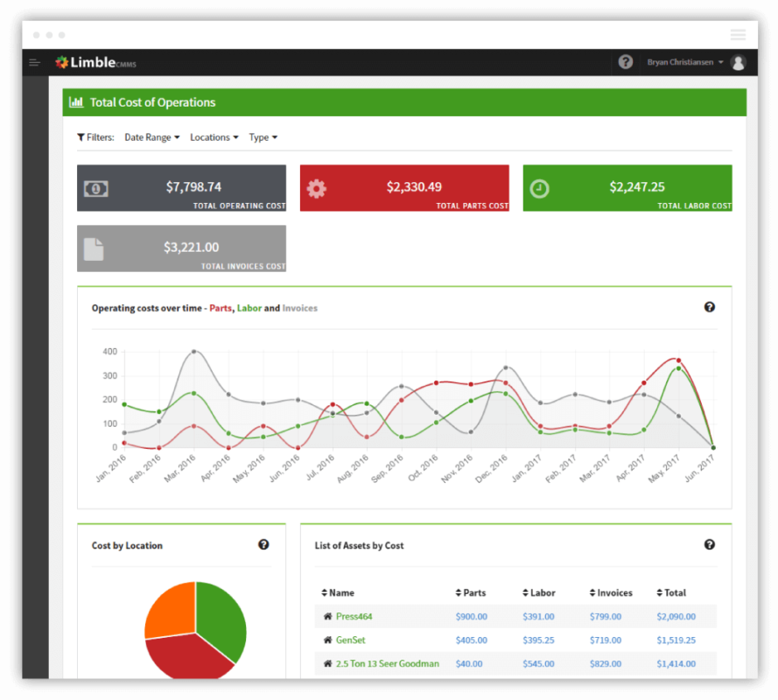The height and width of the screenshot is (700, 778).
Task: Open help for Cost by Location
Action: (x=263, y=545)
